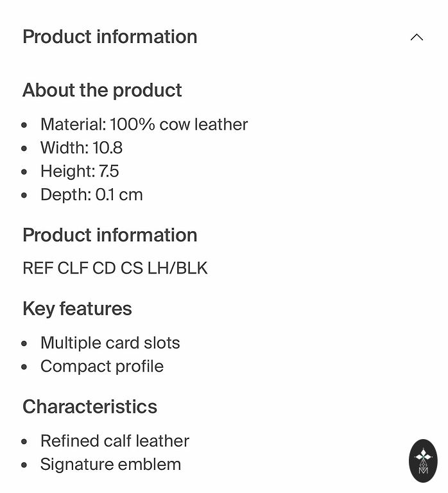Click the Width: 10.8 specification
The width and height of the screenshot is (448, 493).
(x=82, y=148)
